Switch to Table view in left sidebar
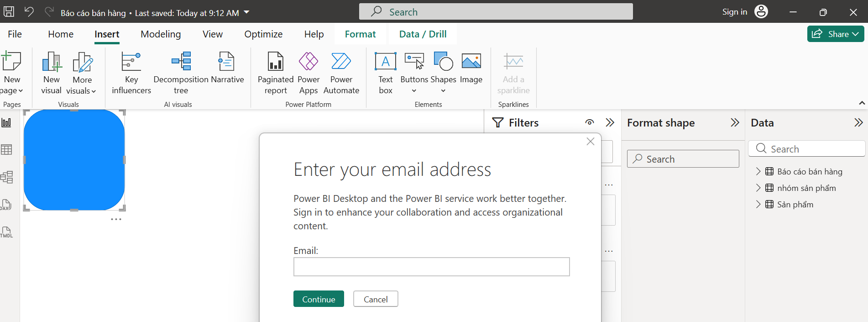The image size is (868, 322). coord(6,149)
